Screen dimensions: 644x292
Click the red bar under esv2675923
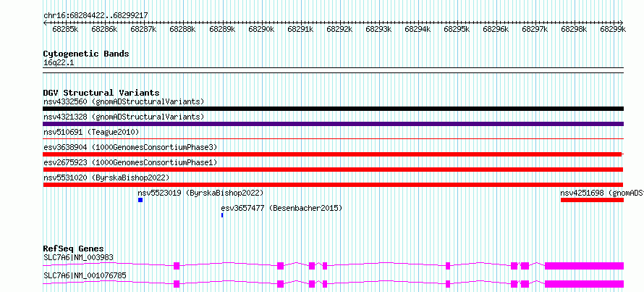333,170
